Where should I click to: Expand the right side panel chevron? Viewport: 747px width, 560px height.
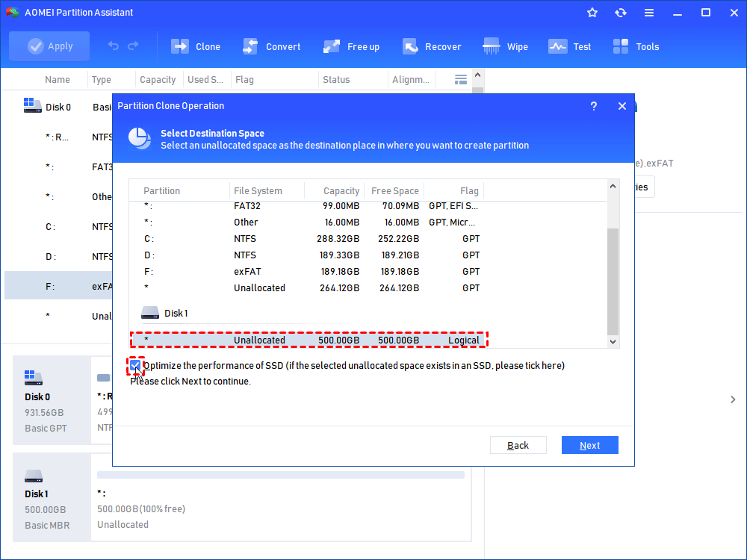[733, 399]
